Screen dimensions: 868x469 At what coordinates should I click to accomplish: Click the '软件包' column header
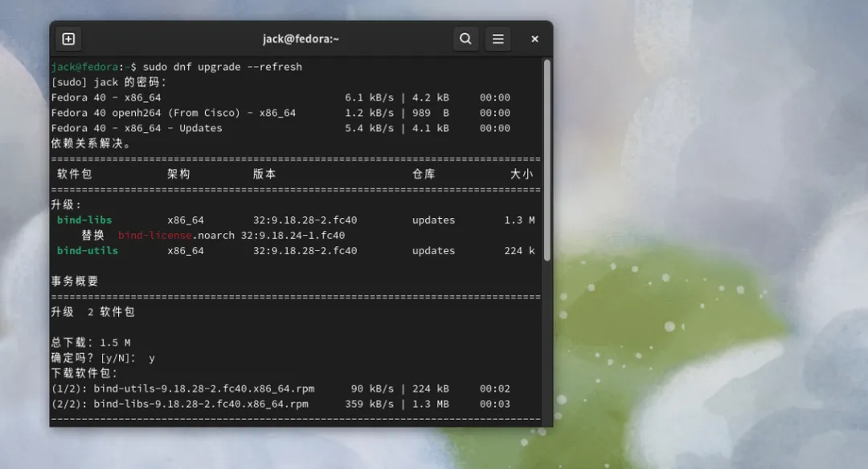[75, 174]
